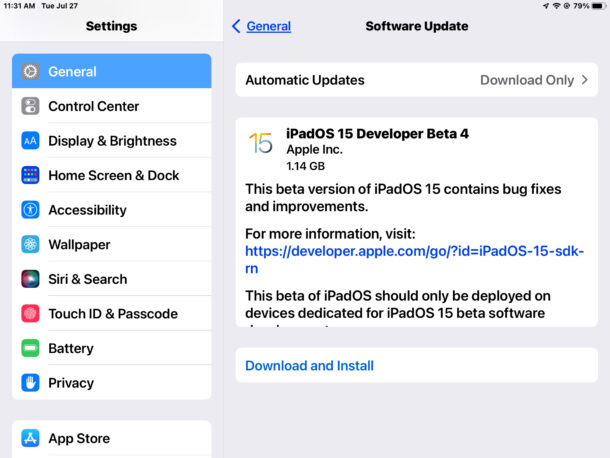
Task: Select General in settings sidebar
Action: click(x=112, y=72)
